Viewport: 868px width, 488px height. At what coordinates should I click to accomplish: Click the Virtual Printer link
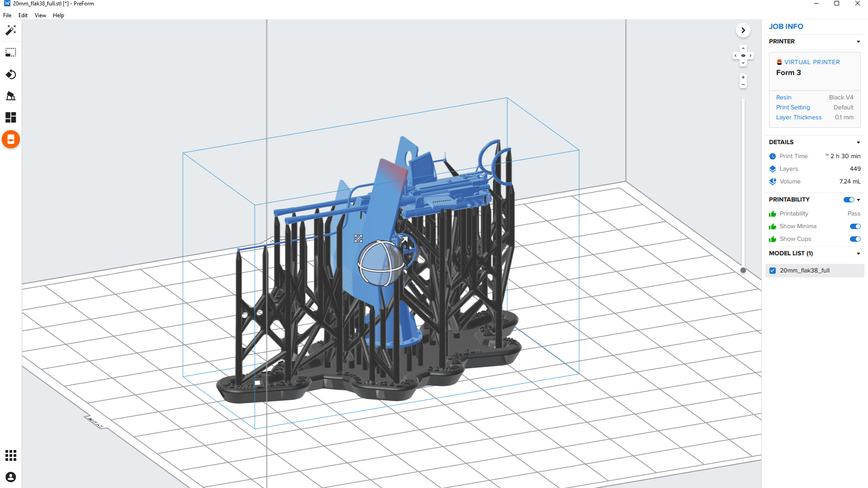(x=812, y=62)
